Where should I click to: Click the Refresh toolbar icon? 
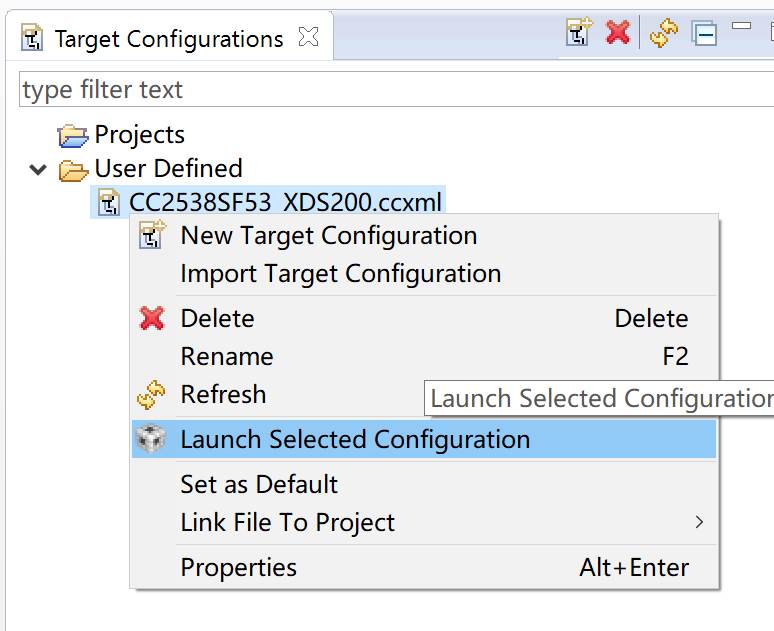pos(664,33)
